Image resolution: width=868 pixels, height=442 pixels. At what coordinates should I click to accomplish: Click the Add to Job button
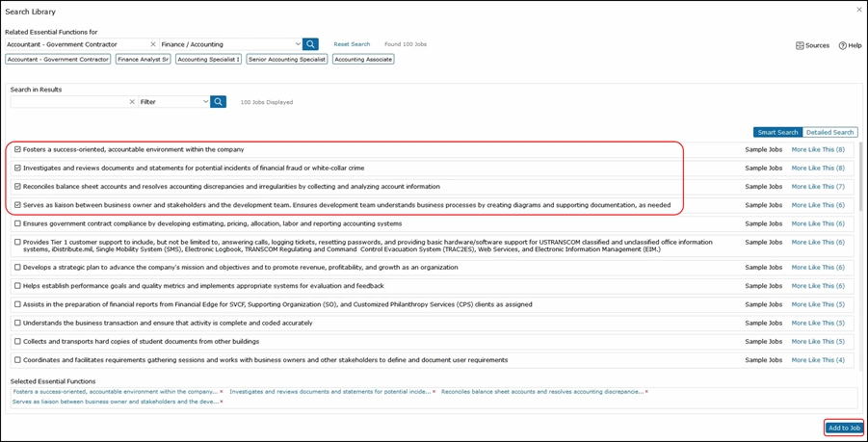click(843, 428)
